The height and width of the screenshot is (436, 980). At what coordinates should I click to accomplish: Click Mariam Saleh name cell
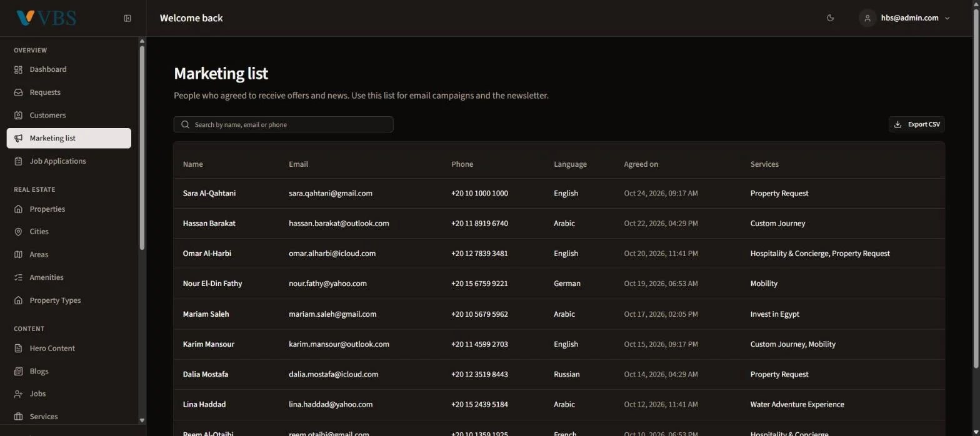coord(206,314)
